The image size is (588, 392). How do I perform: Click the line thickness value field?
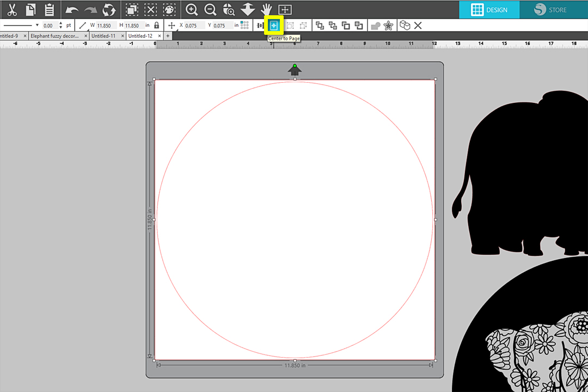pos(50,26)
